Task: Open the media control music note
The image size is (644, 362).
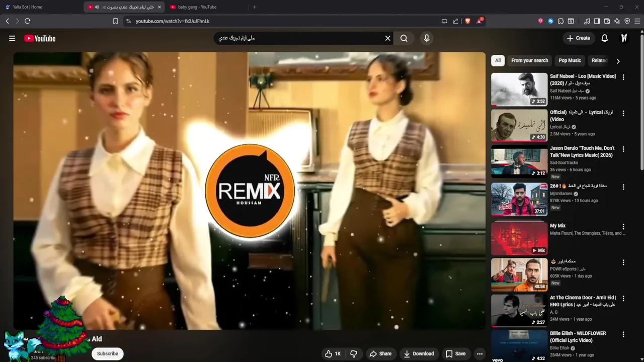Action: tap(587, 21)
